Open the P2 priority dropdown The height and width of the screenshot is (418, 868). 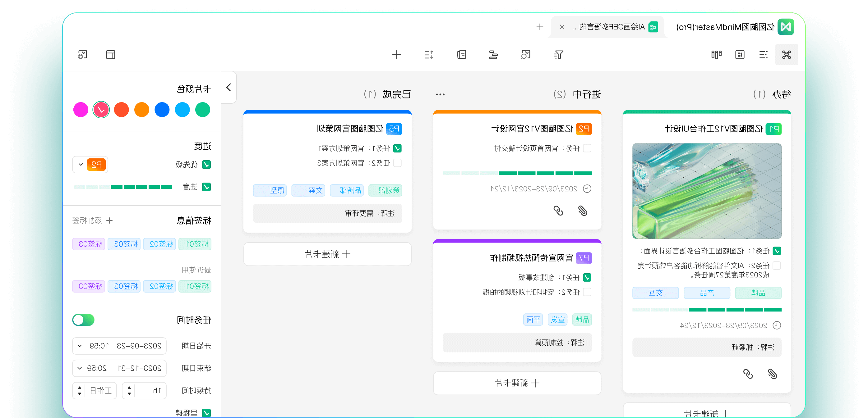(x=90, y=165)
